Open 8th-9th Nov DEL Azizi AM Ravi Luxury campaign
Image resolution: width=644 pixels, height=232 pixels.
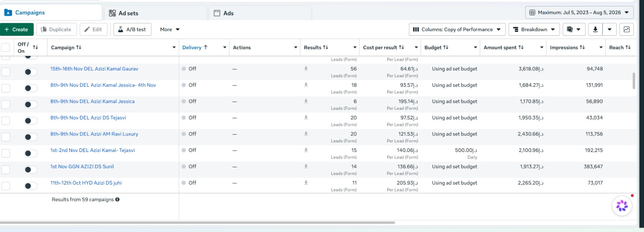coord(94,134)
